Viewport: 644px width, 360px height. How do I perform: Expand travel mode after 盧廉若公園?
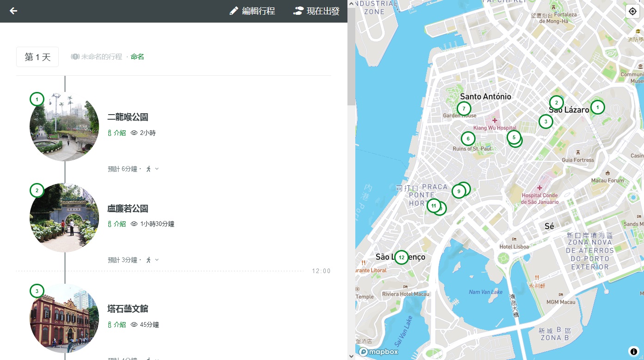152,260
